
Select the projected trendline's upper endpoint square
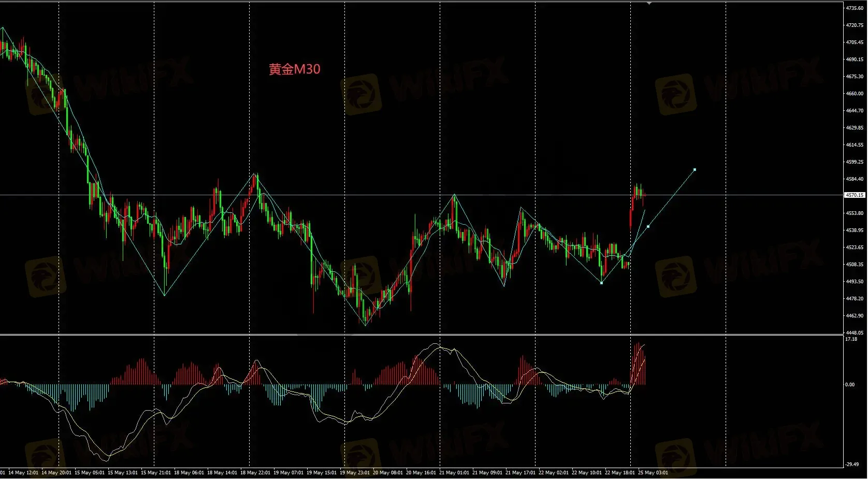695,169
